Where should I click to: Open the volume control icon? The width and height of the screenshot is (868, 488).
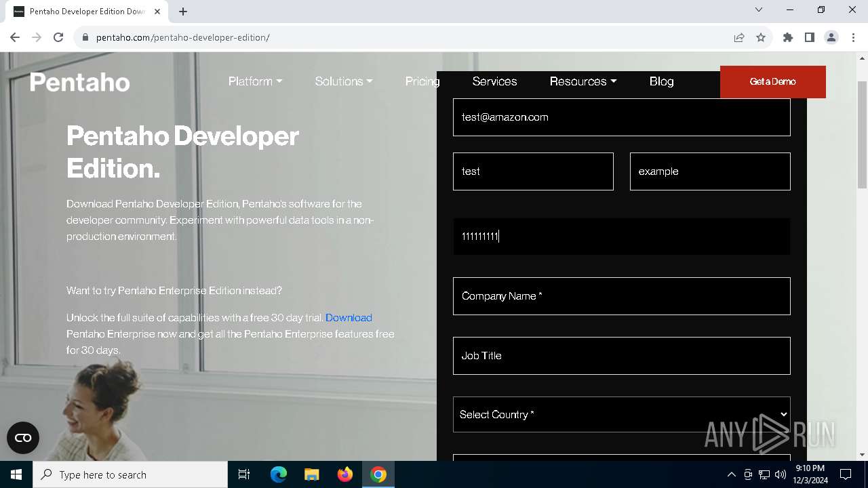(781, 474)
